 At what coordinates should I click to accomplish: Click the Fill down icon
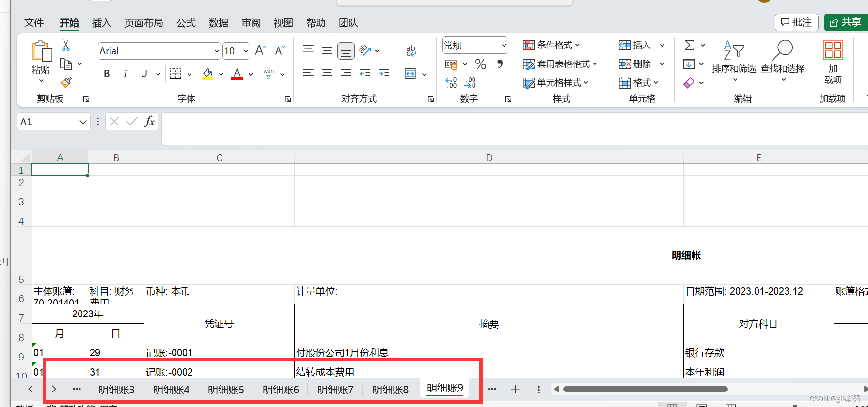tap(689, 64)
